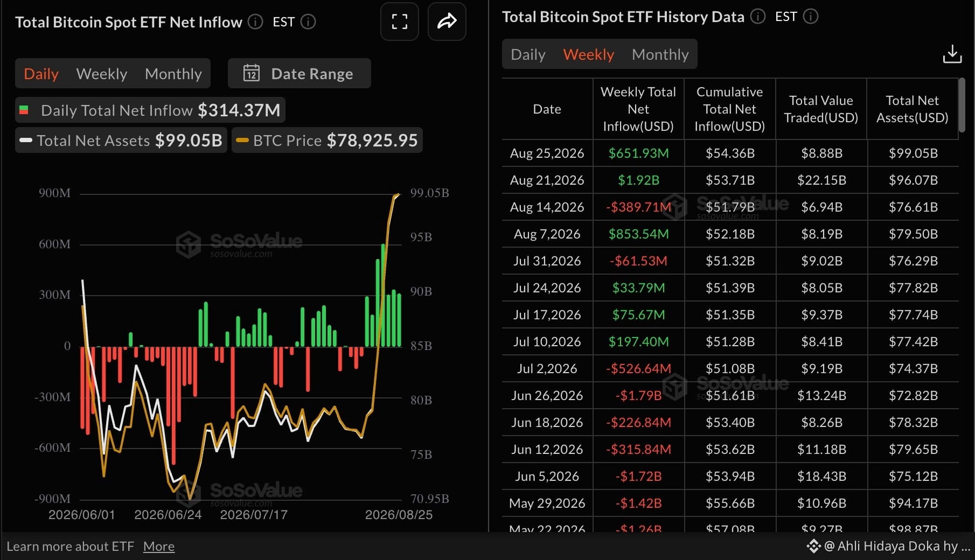This screenshot has width=975, height=560.
Task: Click $22.15B total value traded cell
Action: [x=821, y=180]
